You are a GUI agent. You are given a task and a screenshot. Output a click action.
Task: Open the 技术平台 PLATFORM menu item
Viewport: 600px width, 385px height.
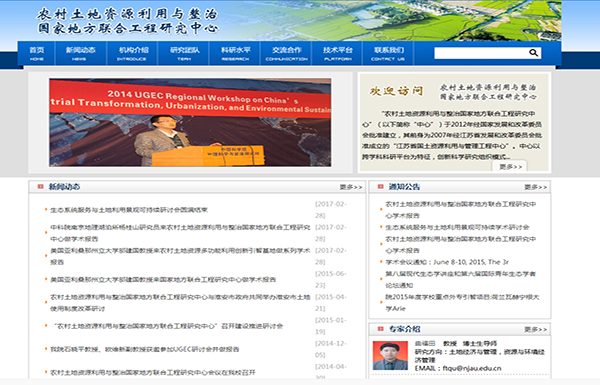tap(338, 53)
